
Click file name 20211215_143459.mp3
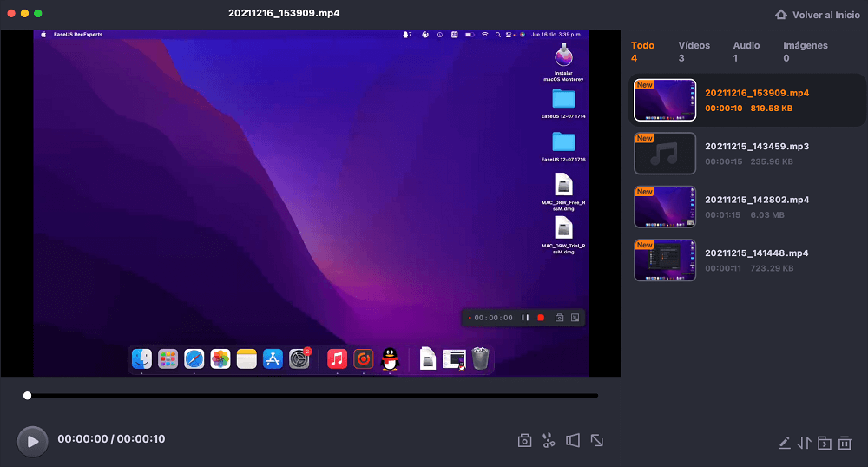click(x=757, y=146)
